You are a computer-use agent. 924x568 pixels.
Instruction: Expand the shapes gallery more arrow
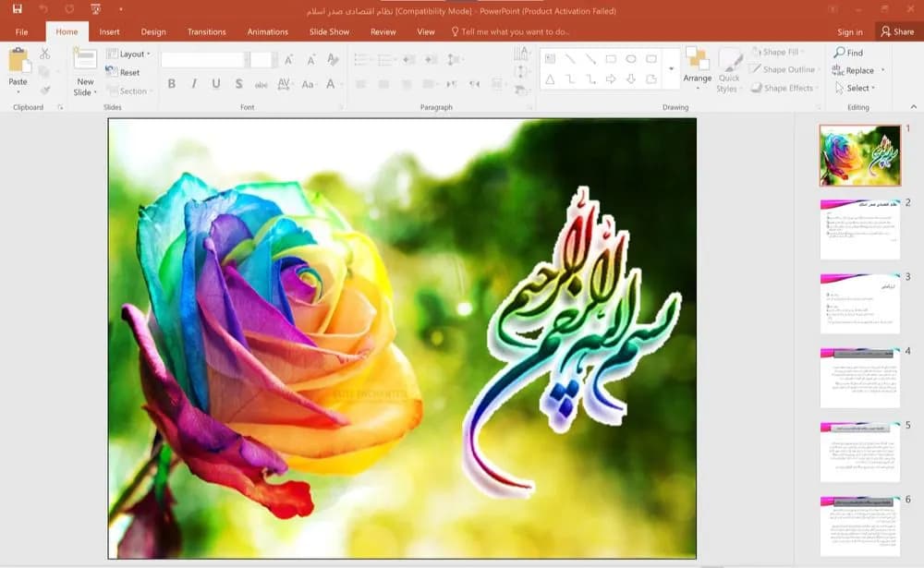click(x=671, y=69)
